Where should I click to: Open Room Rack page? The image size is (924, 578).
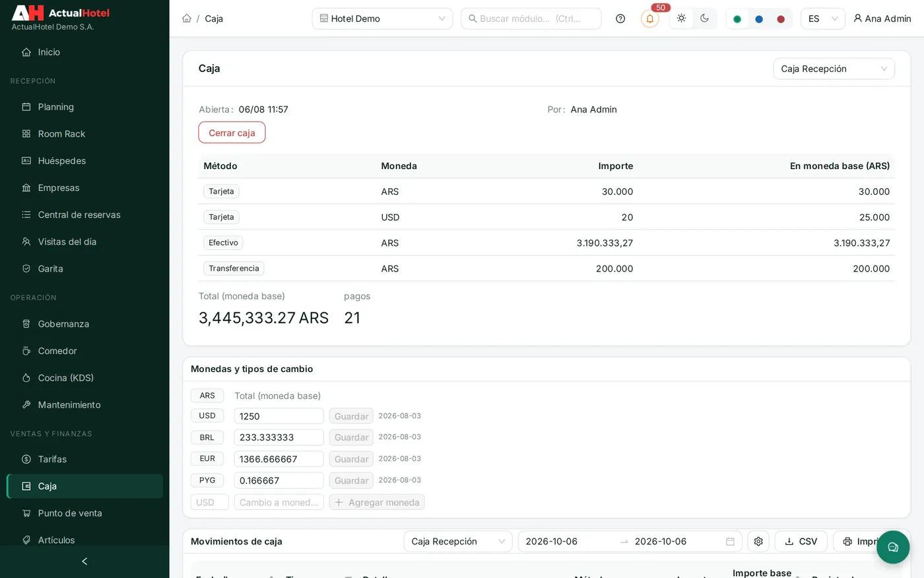coord(84,134)
